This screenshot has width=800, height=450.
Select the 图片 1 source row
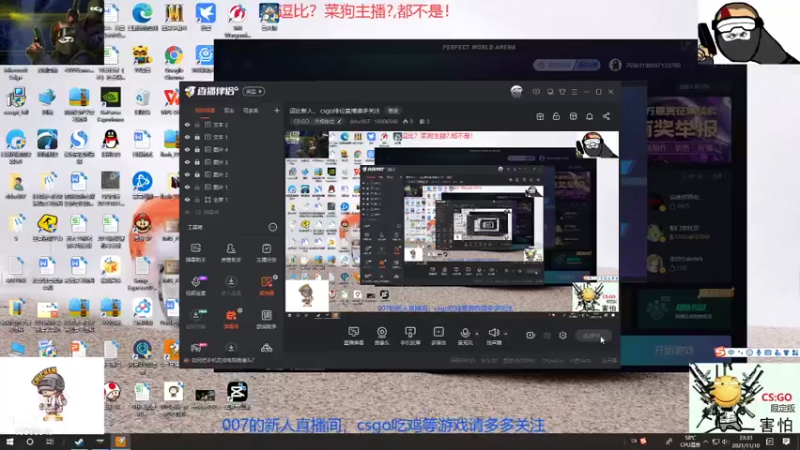tap(232, 187)
